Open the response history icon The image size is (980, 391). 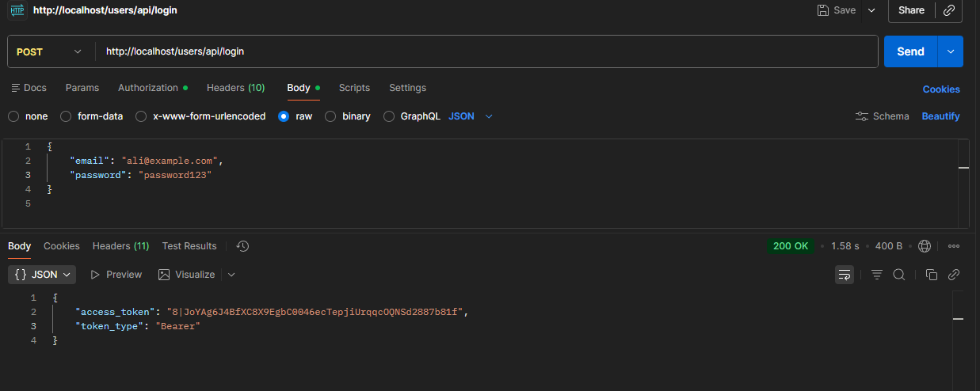click(x=243, y=246)
